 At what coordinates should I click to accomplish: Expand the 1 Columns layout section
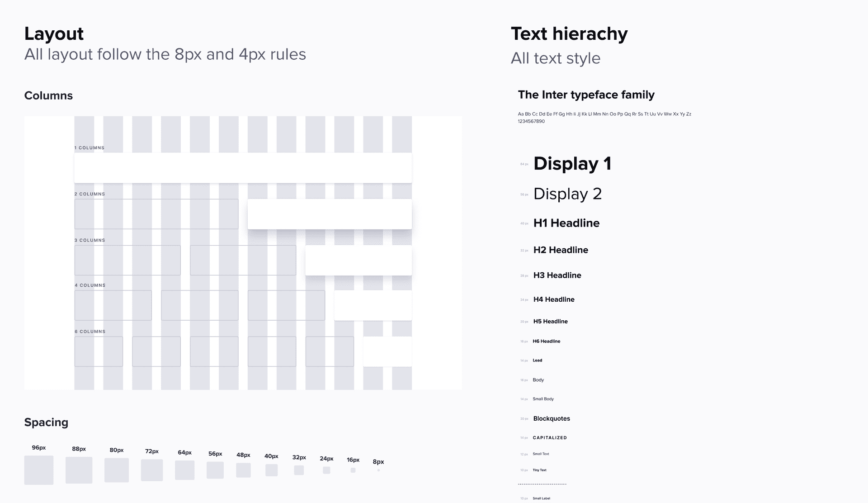pos(89,147)
